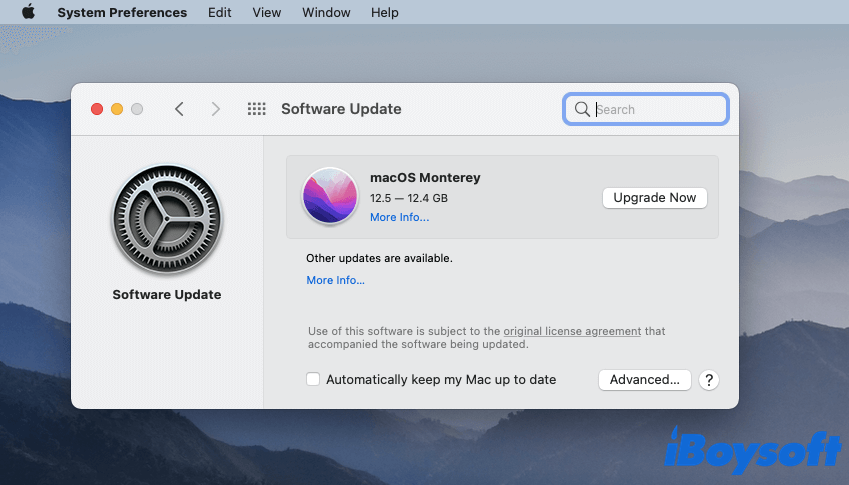Click the forward arrow in toolbar
The image size is (849, 485).
[x=215, y=109]
